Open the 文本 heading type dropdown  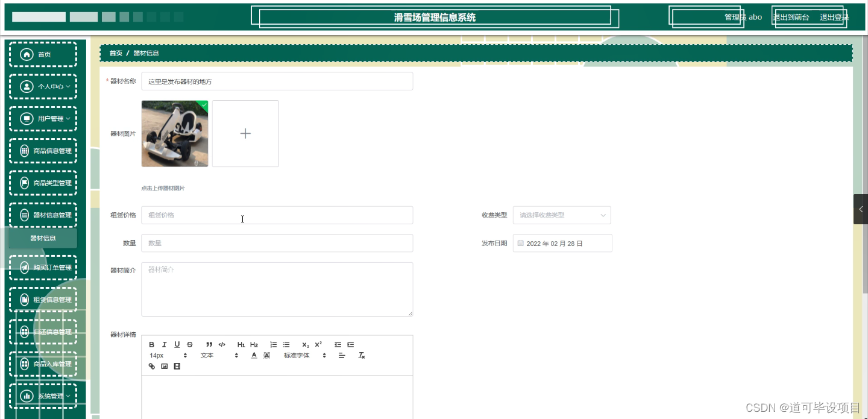(x=219, y=356)
